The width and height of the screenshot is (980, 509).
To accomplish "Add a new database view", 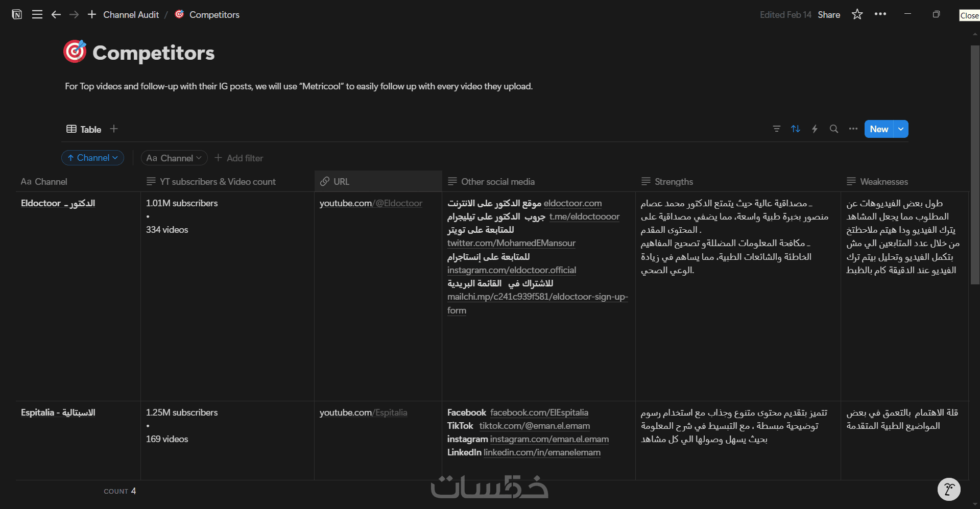I will coord(114,129).
